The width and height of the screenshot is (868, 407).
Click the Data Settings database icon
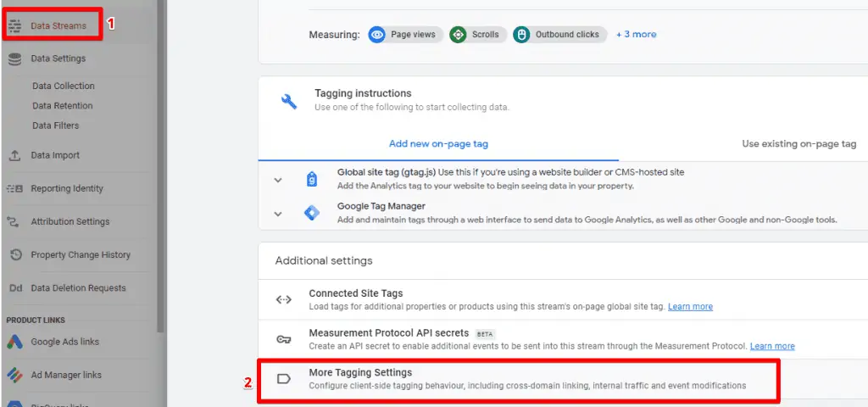[15, 59]
